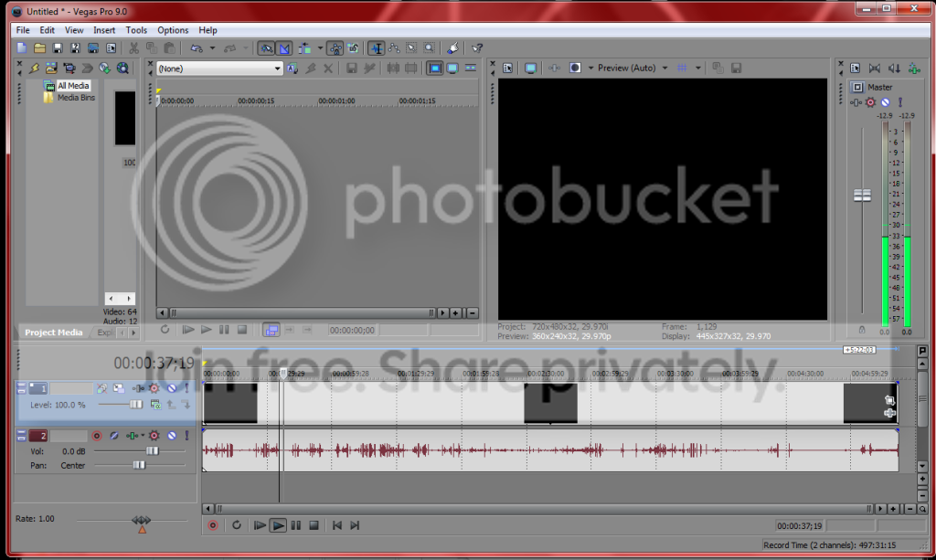Open the Options menu

coord(173,30)
